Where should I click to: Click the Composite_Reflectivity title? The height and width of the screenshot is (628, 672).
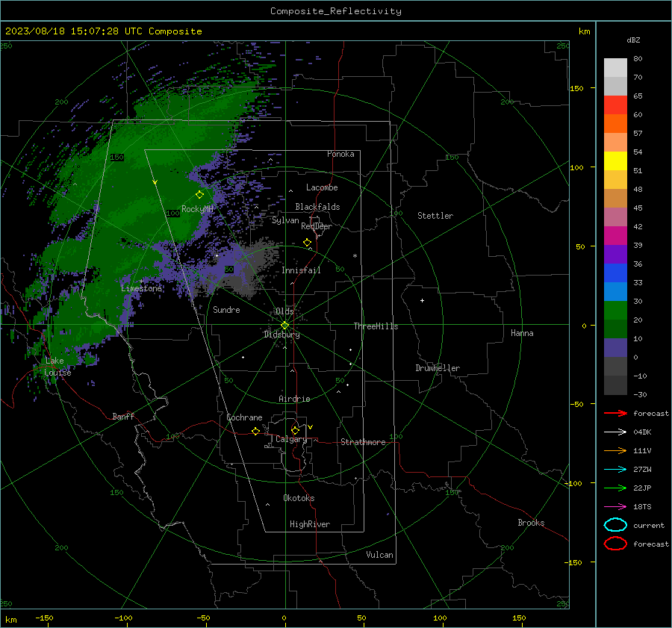[x=336, y=11]
